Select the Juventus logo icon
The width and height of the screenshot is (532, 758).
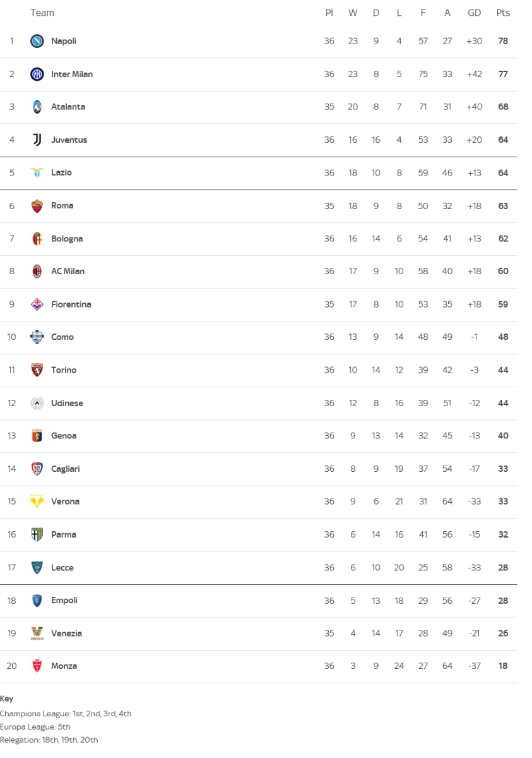click(37, 140)
